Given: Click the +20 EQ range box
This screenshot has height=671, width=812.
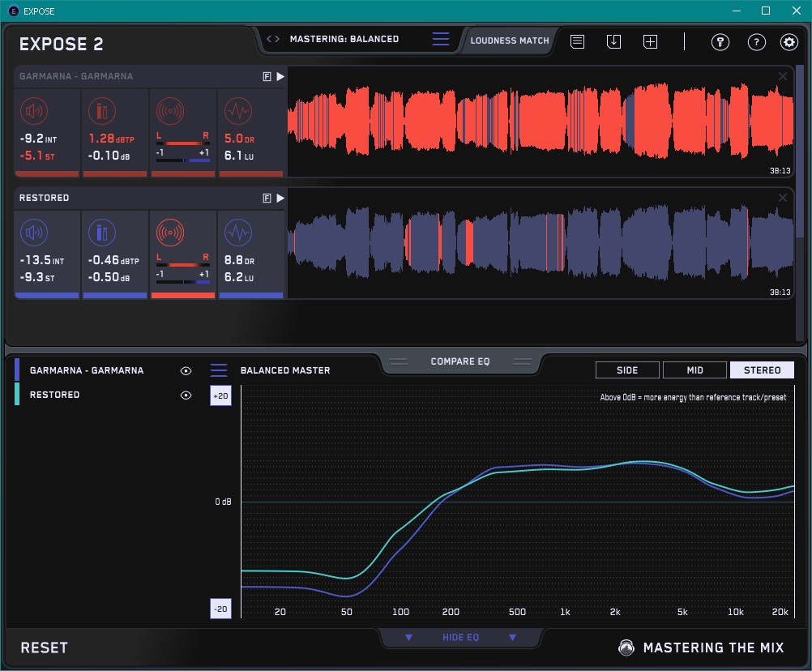Looking at the screenshot, I should pos(220,395).
